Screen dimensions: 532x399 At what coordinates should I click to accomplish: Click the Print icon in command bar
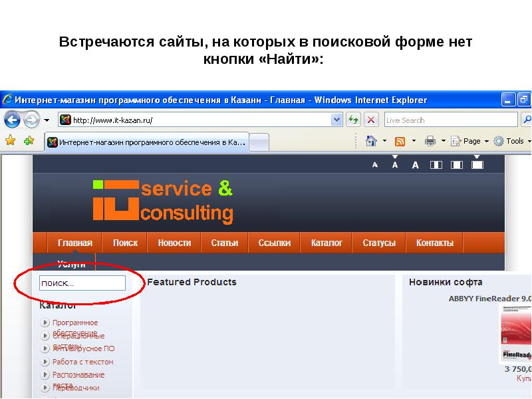[x=430, y=141]
